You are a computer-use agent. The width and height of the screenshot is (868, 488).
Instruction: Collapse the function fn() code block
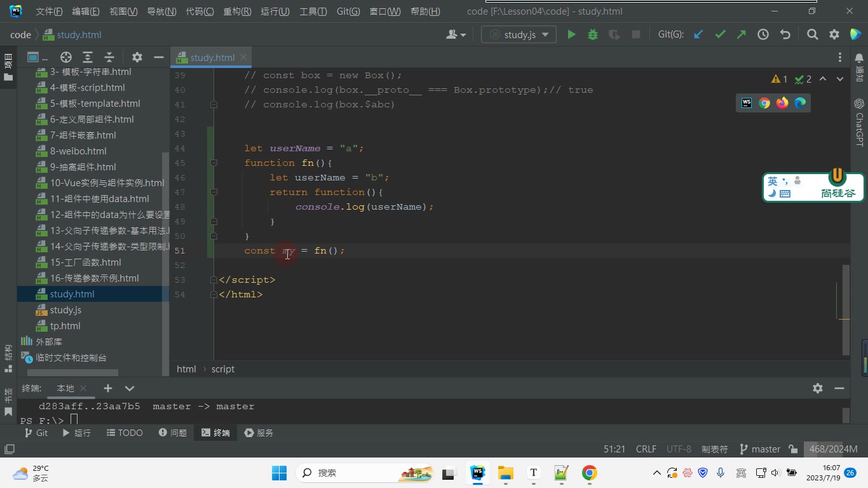tap(214, 163)
